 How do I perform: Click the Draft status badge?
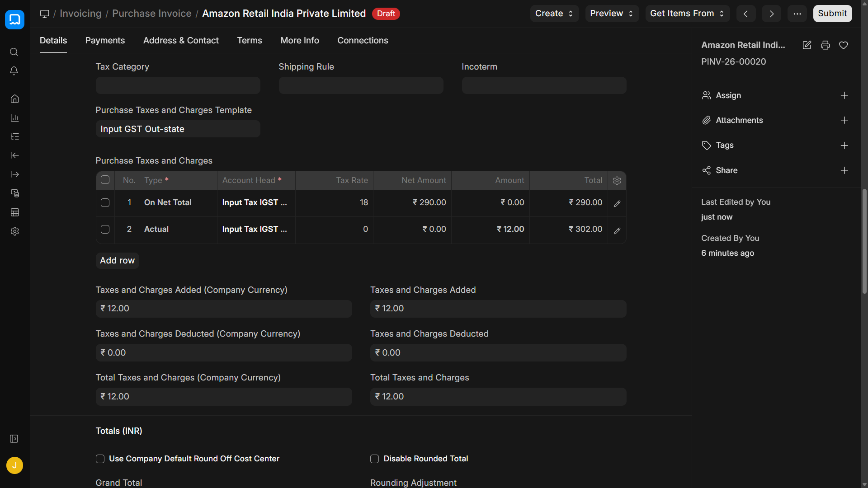tap(386, 14)
